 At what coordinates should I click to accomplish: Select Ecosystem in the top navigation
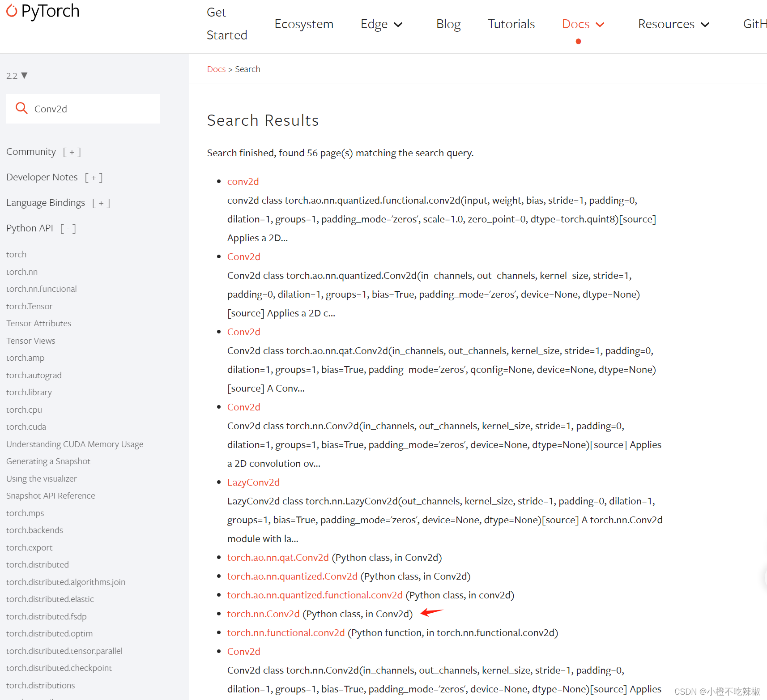pos(304,24)
